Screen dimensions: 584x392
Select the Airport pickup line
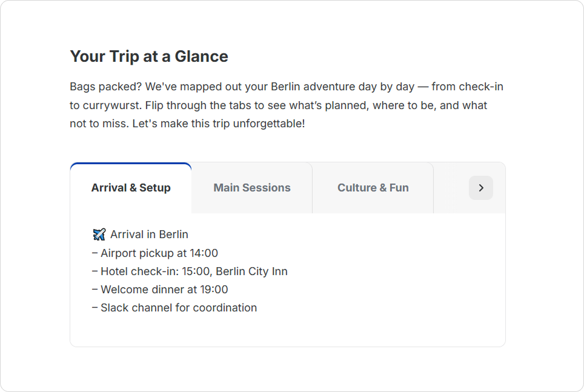[x=155, y=253]
